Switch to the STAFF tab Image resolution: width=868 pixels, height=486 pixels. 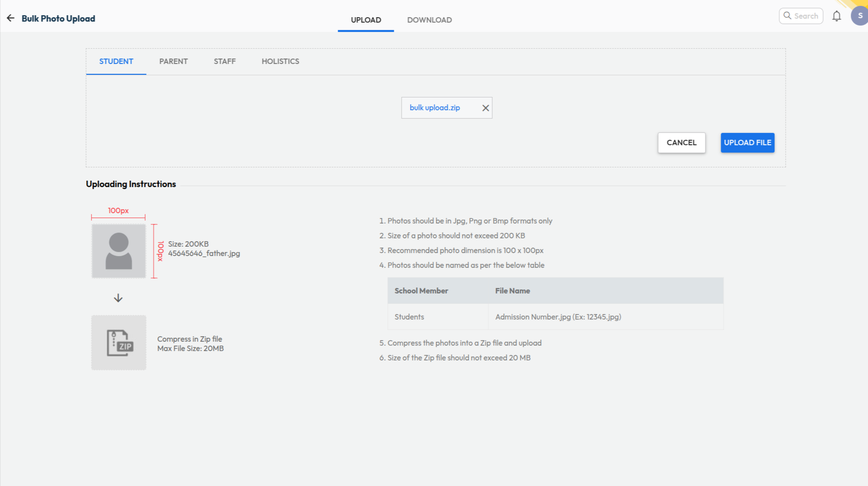tap(225, 62)
